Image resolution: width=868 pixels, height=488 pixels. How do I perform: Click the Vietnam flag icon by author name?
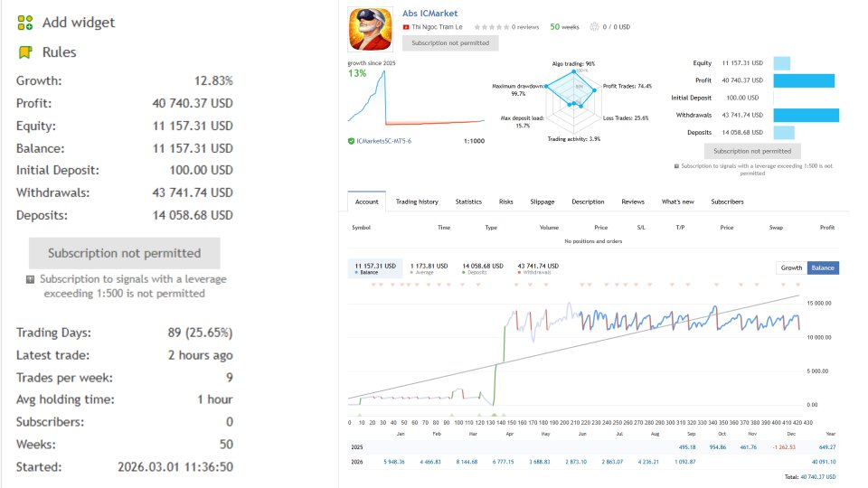406,27
